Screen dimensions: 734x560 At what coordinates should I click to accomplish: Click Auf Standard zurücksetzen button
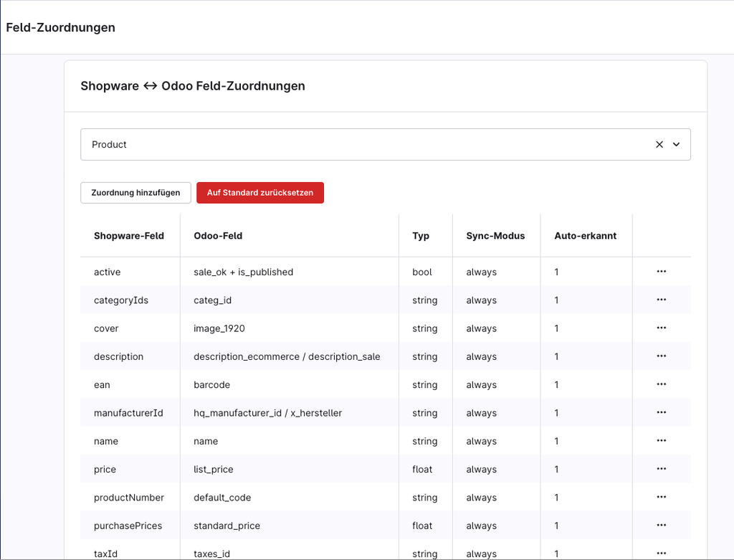coord(260,192)
